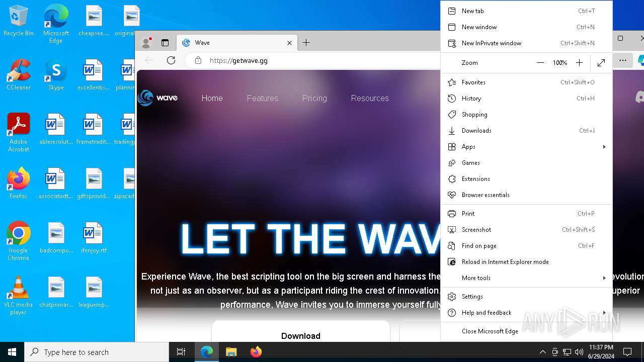Expand Help and feedback submenu

526,313
